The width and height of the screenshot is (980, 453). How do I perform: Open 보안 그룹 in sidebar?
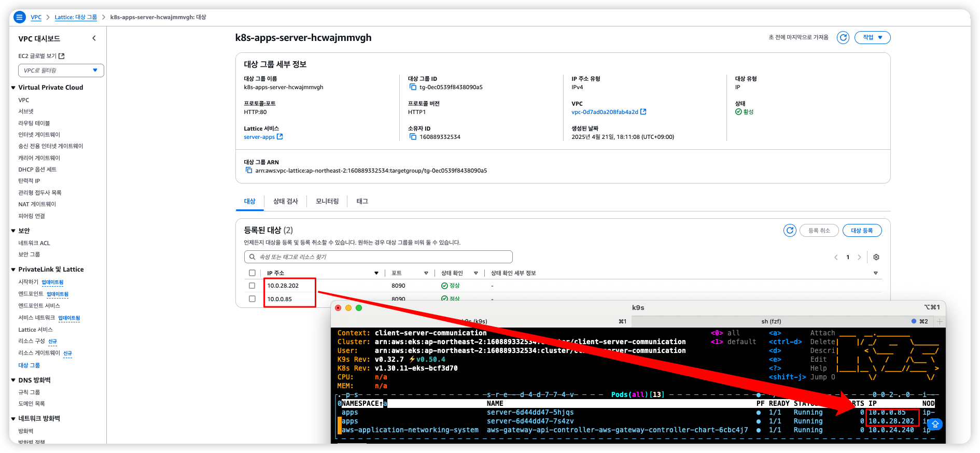(29, 254)
